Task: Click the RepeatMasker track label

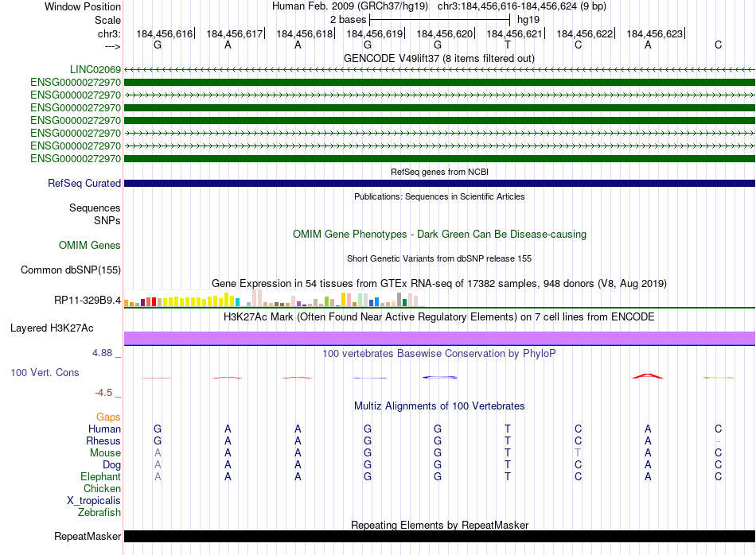Action: (x=87, y=537)
